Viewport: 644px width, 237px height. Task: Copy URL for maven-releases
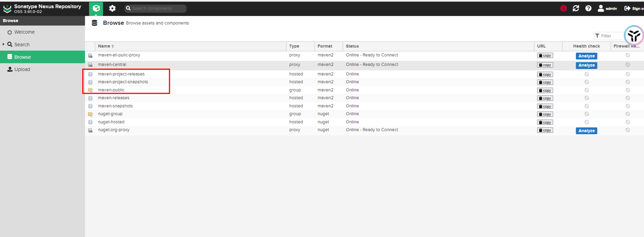coord(545,98)
